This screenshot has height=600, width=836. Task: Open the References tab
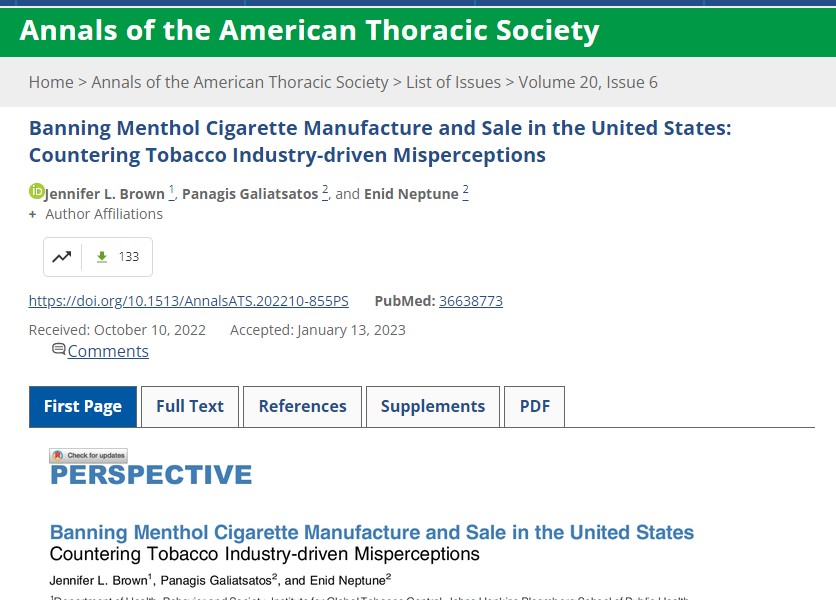tap(302, 406)
